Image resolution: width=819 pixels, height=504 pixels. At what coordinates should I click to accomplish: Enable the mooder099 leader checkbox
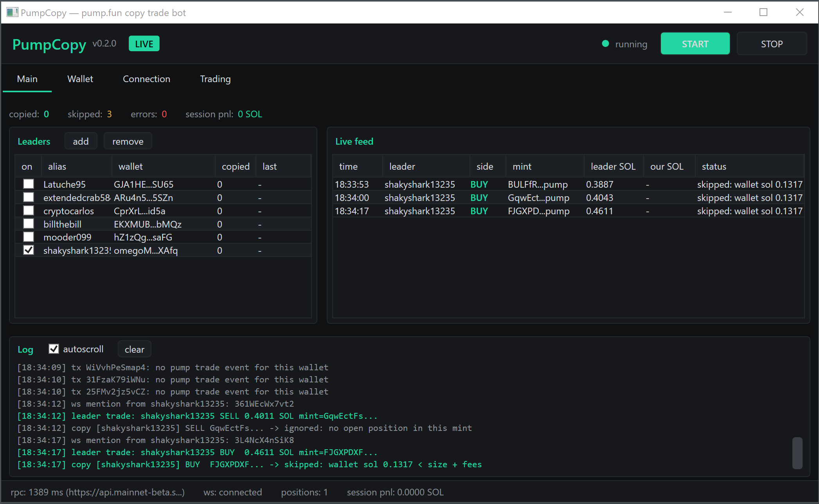29,237
